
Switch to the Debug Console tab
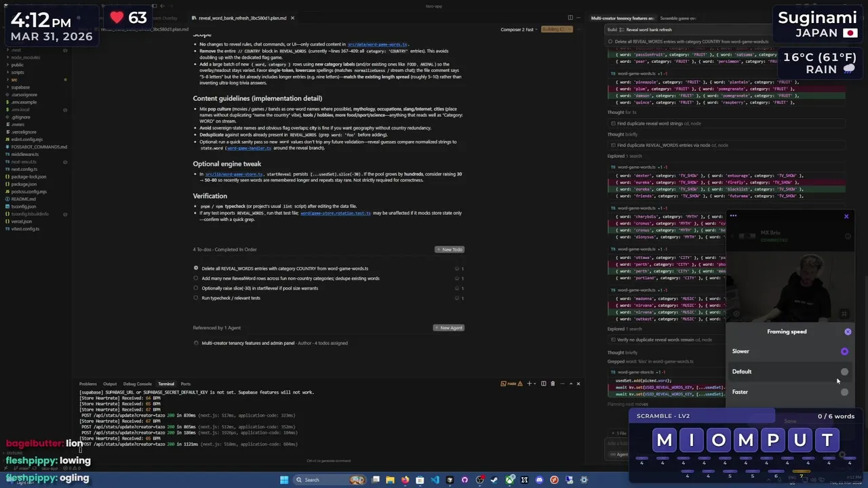(x=138, y=384)
